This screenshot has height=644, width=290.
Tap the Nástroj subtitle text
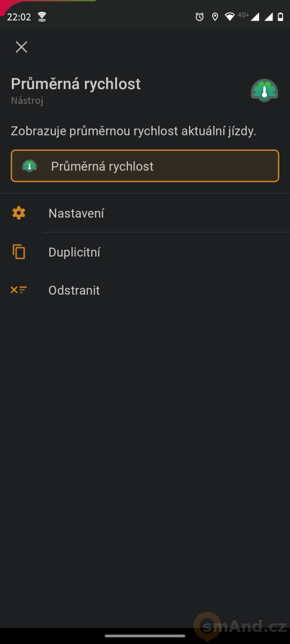tap(27, 101)
